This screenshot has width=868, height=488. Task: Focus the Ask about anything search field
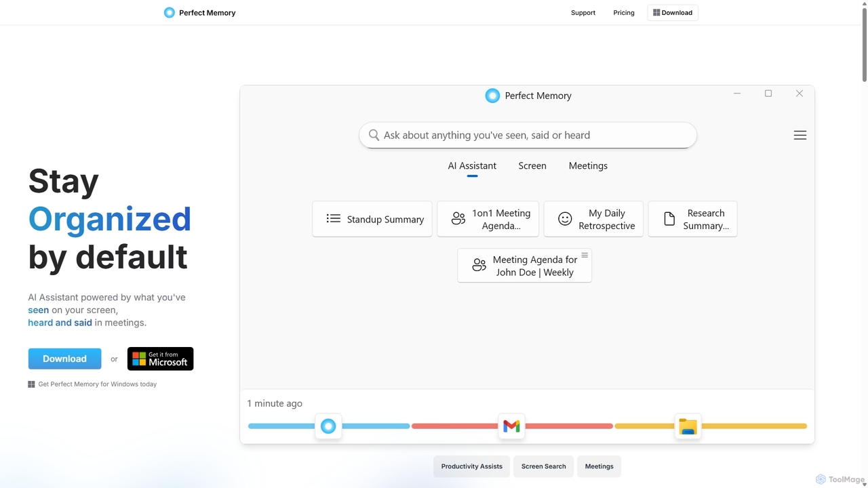coord(528,135)
